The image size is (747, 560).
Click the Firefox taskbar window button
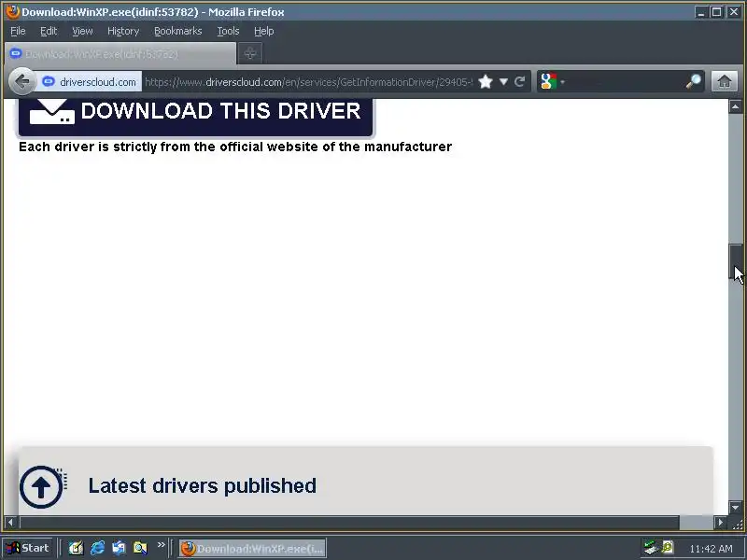(252, 549)
